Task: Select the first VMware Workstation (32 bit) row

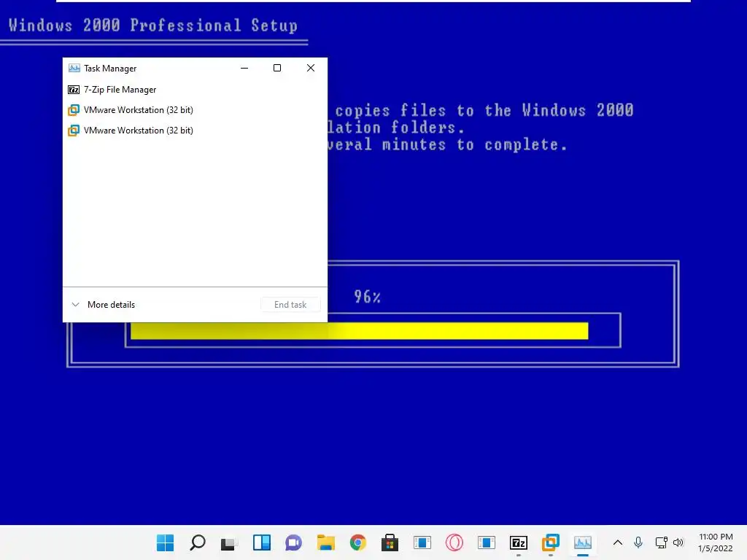Action: point(195,110)
